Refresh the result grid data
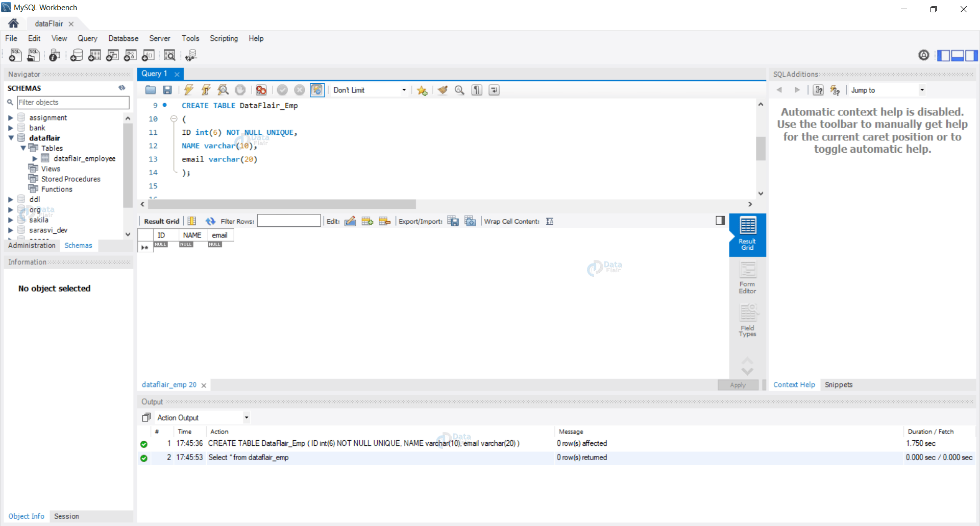The width and height of the screenshot is (980, 526). pos(210,221)
